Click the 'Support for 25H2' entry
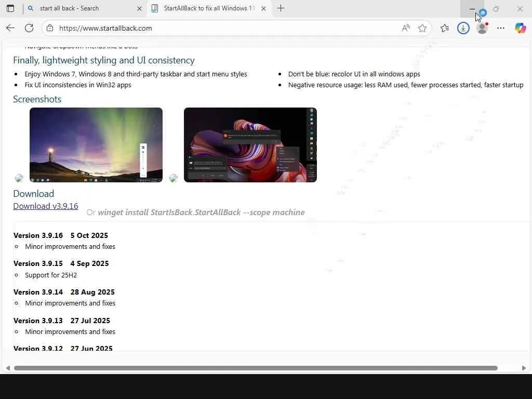Viewport: 532px width, 399px height. 51,275
